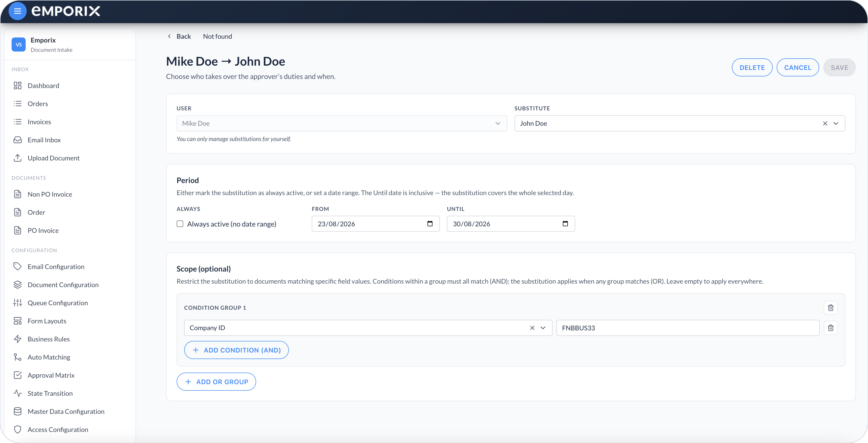Click the Queue Configuration sliders icon
Viewport: 868px width, 443px height.
click(18, 303)
